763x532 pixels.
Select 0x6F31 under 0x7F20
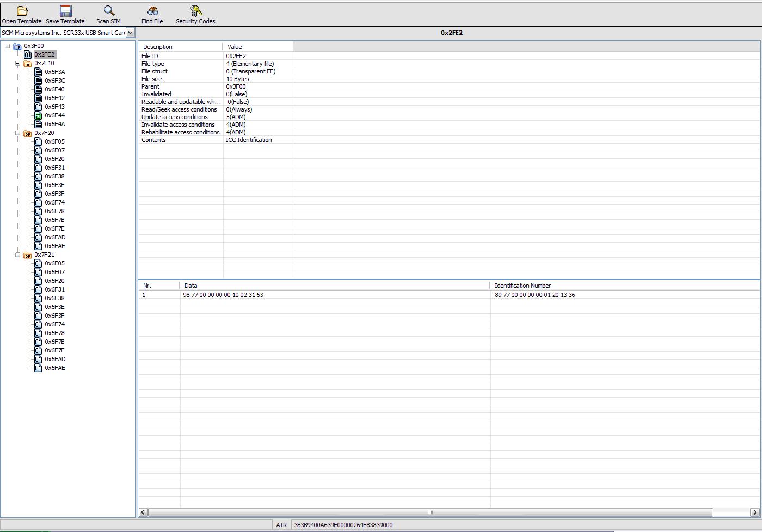54,168
